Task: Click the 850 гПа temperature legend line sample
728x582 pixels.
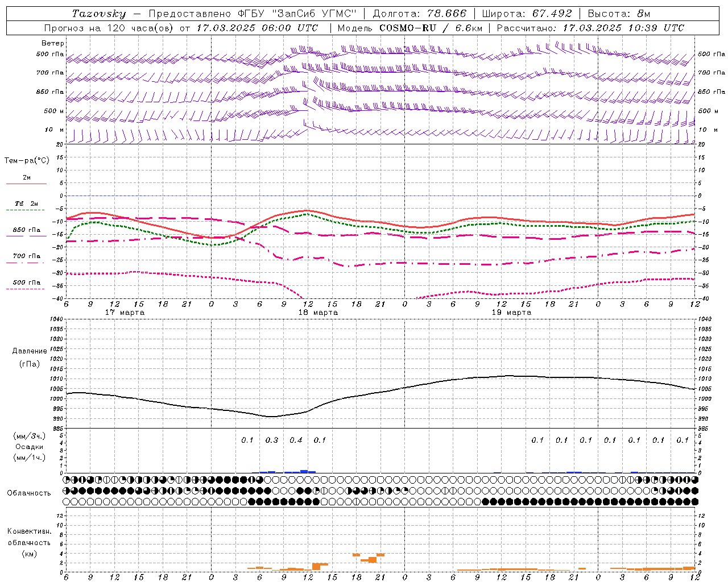Action: pyautogui.click(x=27, y=236)
